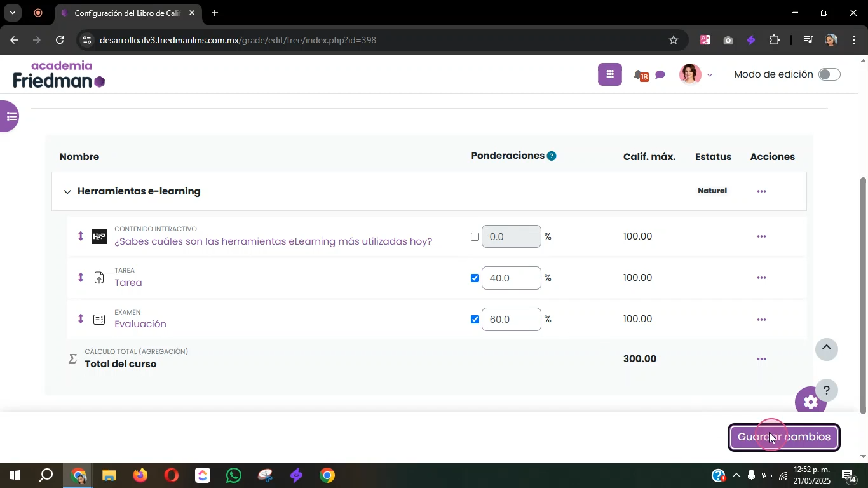Expand the user menu chevron
This screenshot has width=868, height=488.
(x=710, y=75)
